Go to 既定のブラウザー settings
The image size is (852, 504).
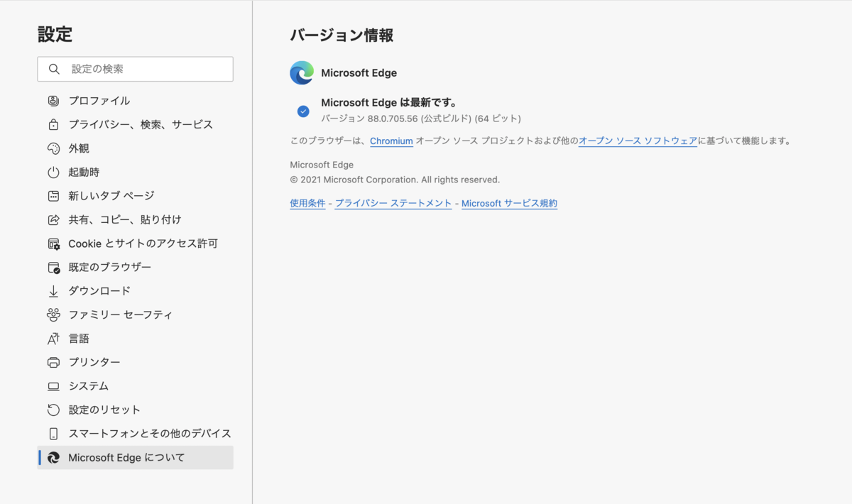[x=135, y=267]
